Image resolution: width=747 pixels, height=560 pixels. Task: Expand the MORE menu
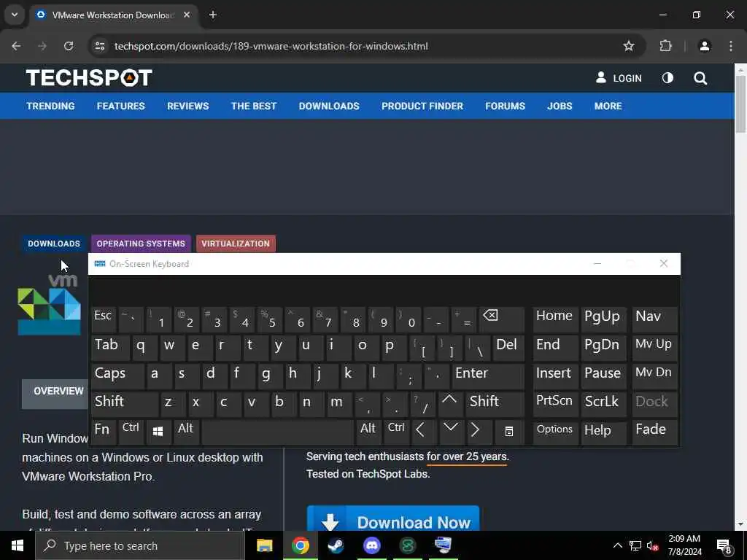click(608, 106)
